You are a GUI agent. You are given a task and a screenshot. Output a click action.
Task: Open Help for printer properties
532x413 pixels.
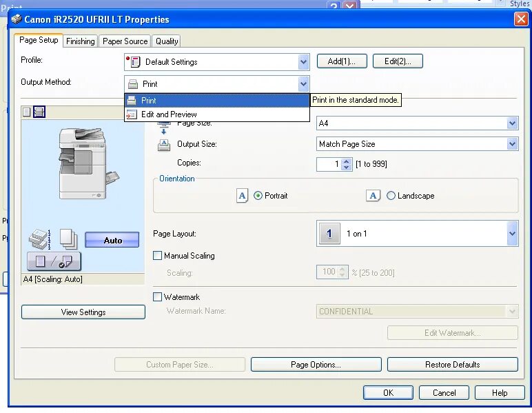500,392
